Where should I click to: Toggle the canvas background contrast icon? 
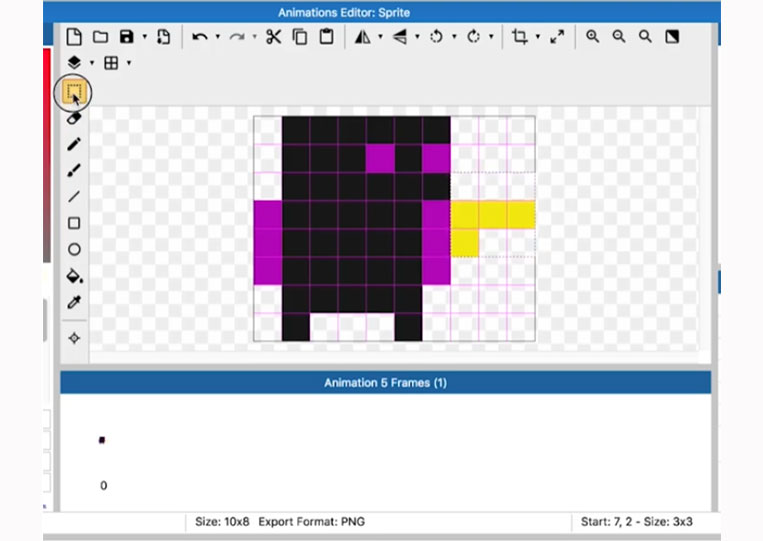[672, 36]
